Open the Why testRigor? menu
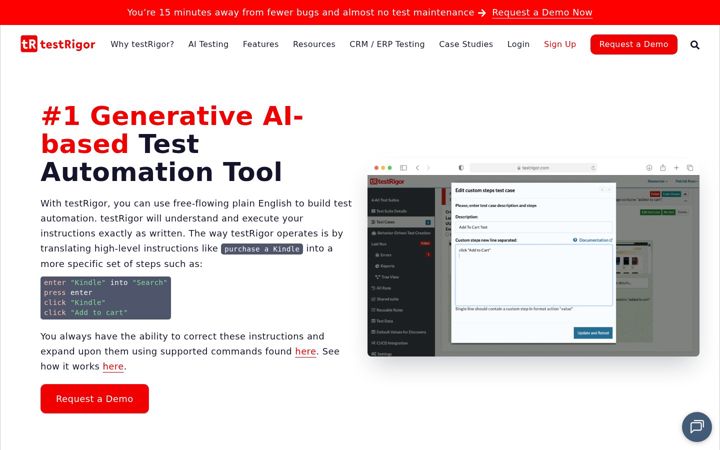720x450 pixels. click(142, 44)
